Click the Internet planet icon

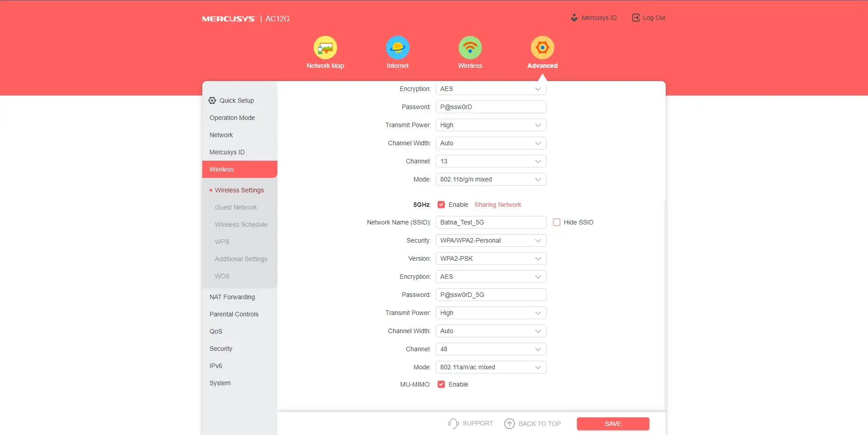click(x=397, y=48)
